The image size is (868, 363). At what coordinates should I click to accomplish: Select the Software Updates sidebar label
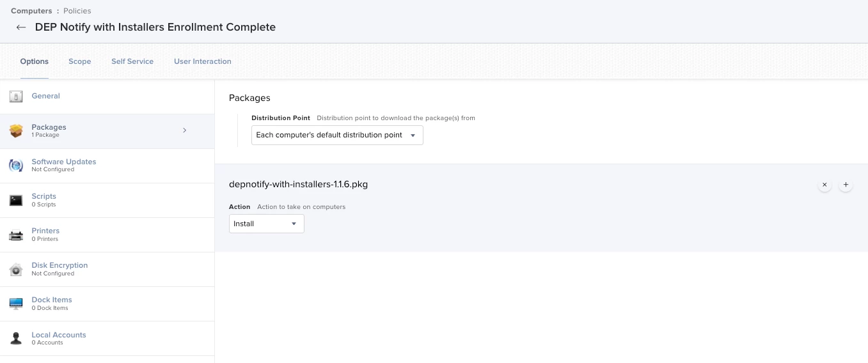64,162
